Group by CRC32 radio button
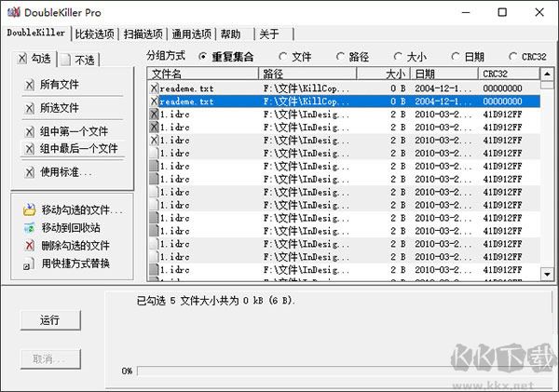Screen dimensions: 559x392 (512, 57)
